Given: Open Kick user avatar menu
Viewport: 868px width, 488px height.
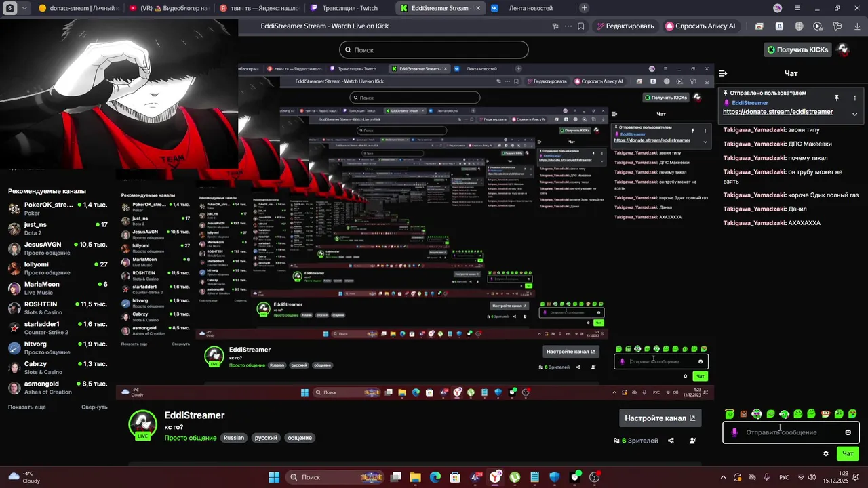Looking at the screenshot, I should (843, 49).
